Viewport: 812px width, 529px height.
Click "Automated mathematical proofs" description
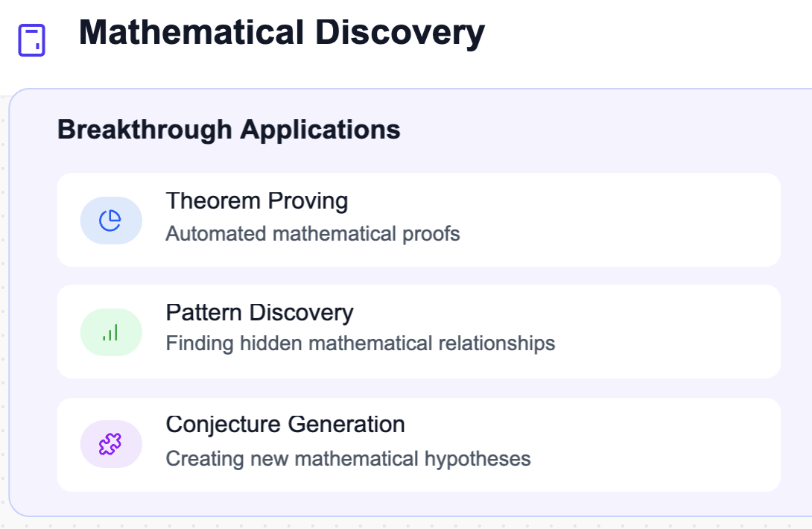pyautogui.click(x=313, y=234)
